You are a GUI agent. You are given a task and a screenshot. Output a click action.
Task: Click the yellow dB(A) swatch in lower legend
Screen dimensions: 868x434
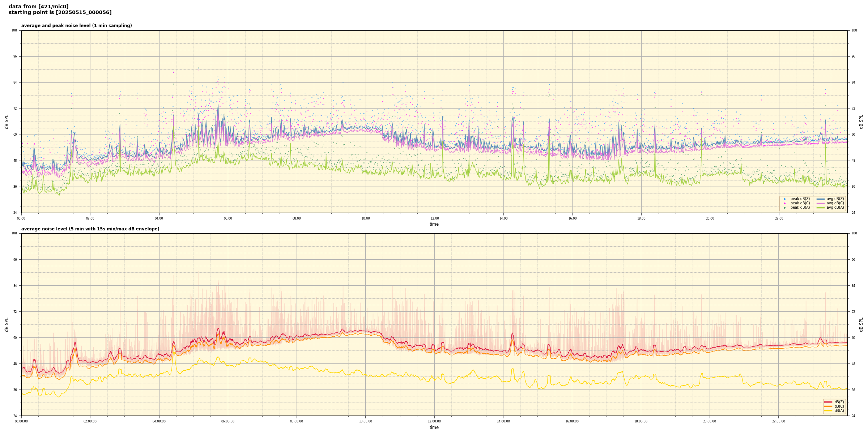[x=828, y=410]
